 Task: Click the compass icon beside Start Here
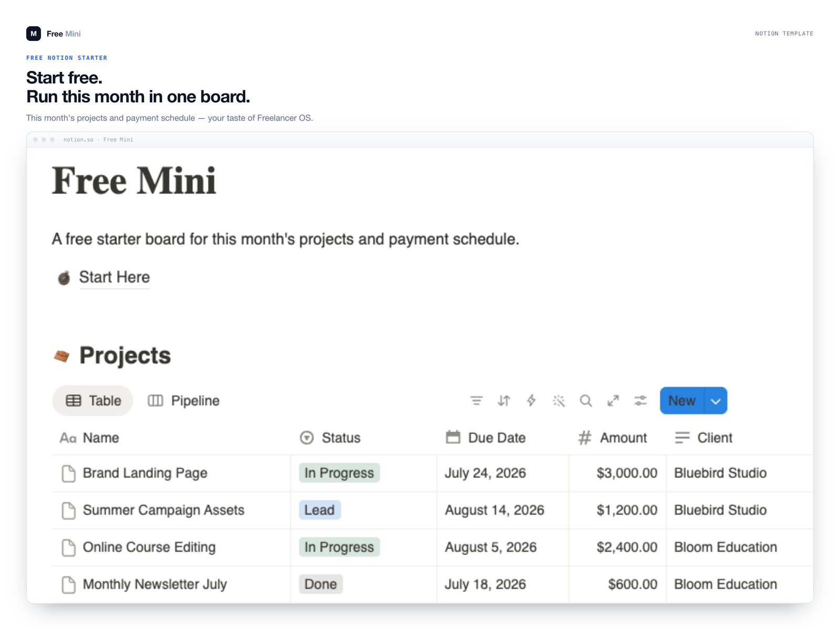[64, 278]
